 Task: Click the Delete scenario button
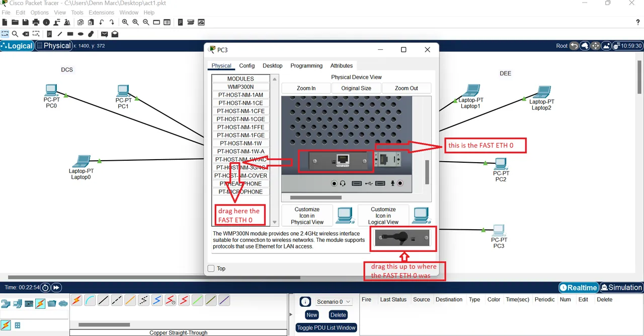point(338,315)
